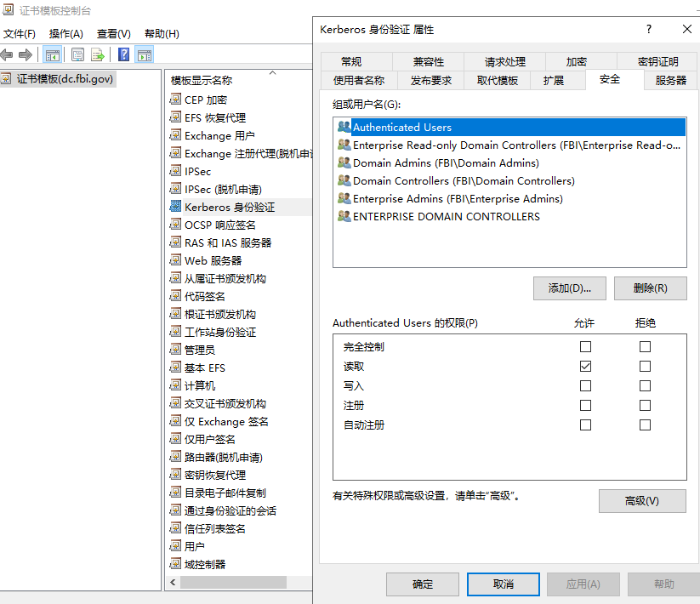
Task: Toggle the show/hide action pane icon
Action: 145,54
